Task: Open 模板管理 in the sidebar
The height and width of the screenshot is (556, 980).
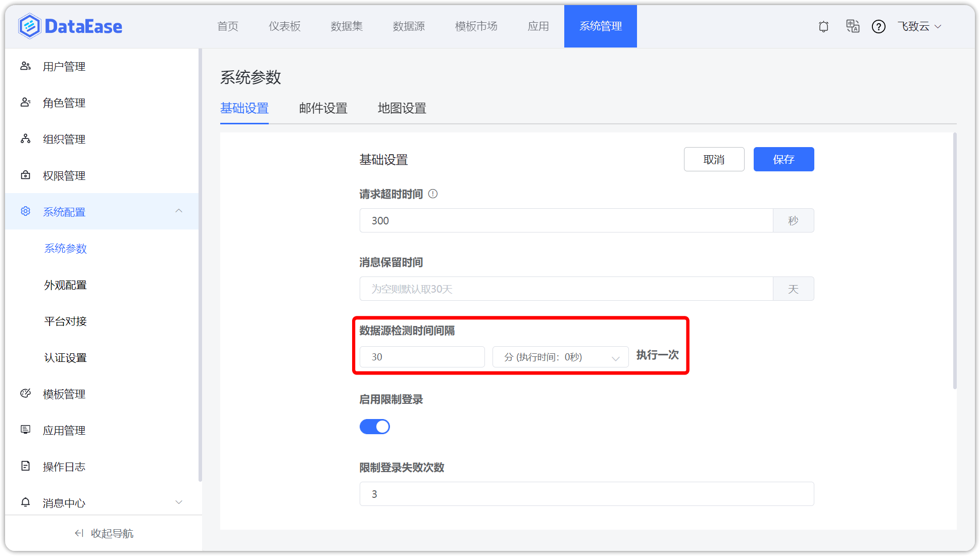Action: pos(64,394)
